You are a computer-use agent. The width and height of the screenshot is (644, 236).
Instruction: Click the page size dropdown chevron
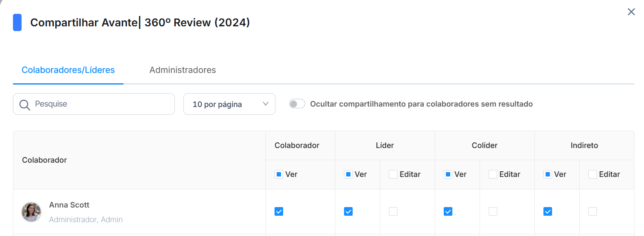[265, 104]
